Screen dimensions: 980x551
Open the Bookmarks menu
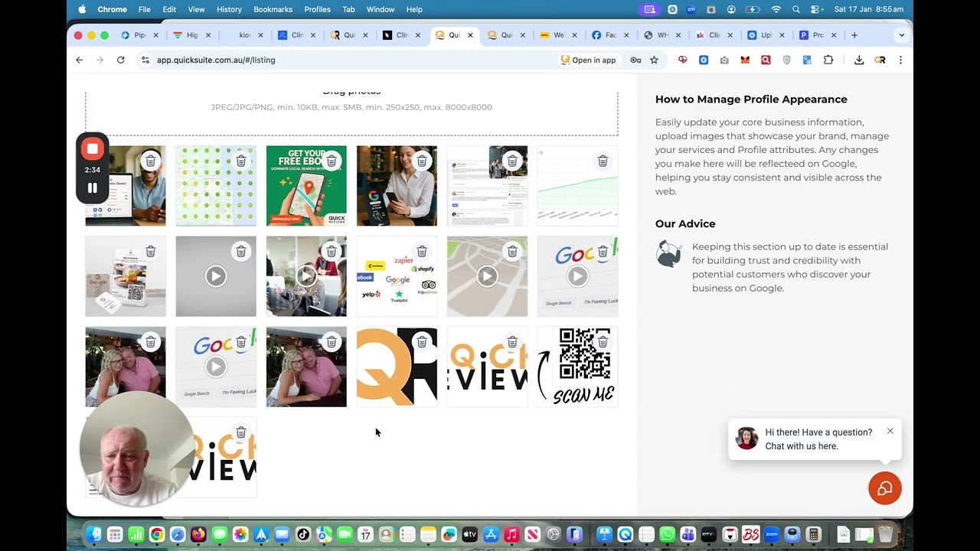tap(273, 9)
